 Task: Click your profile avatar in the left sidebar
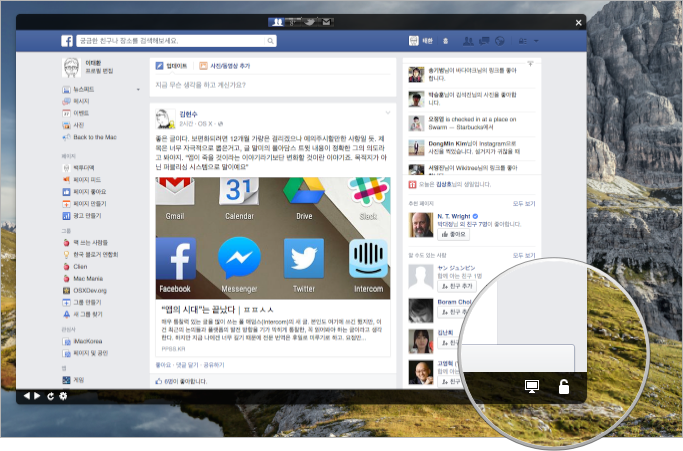(71, 67)
